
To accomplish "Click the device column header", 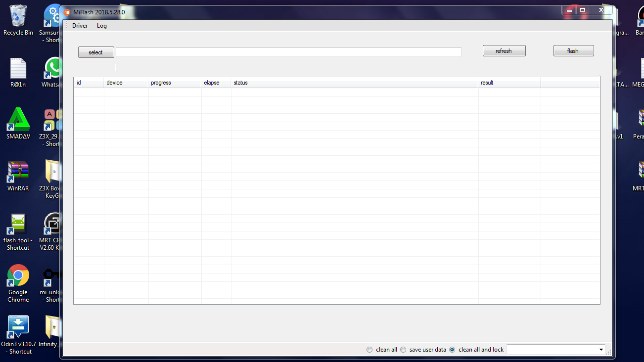I will [x=126, y=83].
